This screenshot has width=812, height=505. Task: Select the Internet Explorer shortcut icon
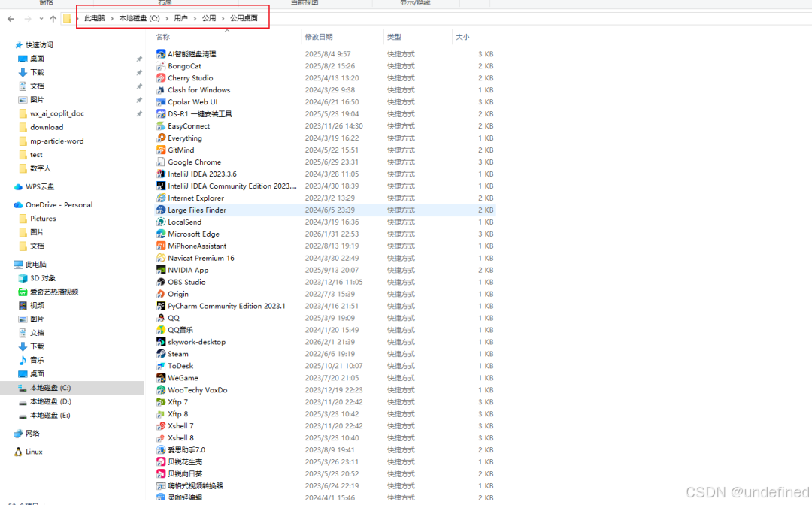click(x=161, y=198)
